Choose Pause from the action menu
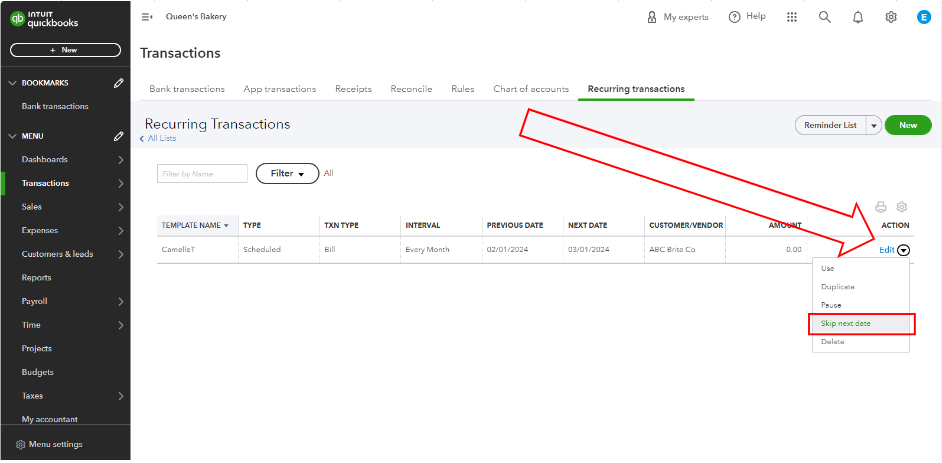Viewport: 942px width, 463px height. pyautogui.click(x=831, y=305)
